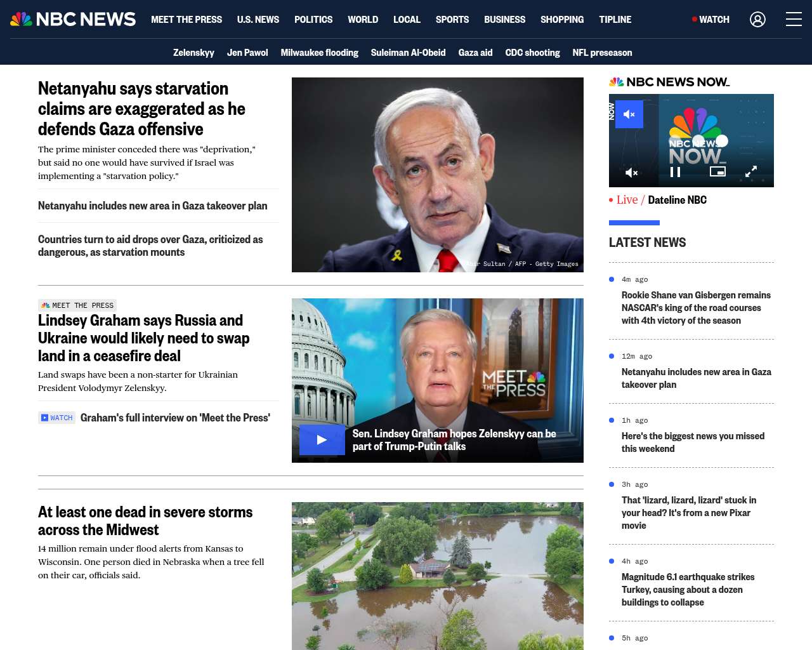Open latest news 'Netanyahu includes new area' item
The height and width of the screenshot is (650, 812).
pyautogui.click(x=697, y=378)
